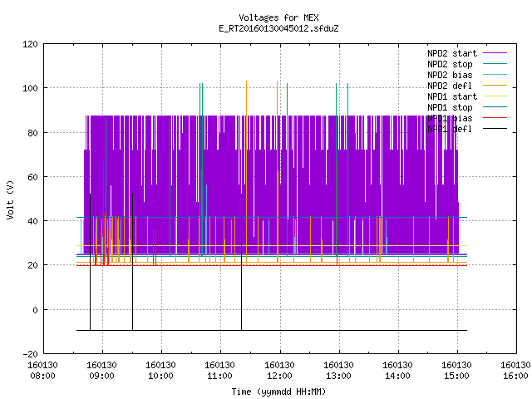Click the x-axis tick label 12:00
The width and height of the screenshot is (532, 399).
pos(279,376)
